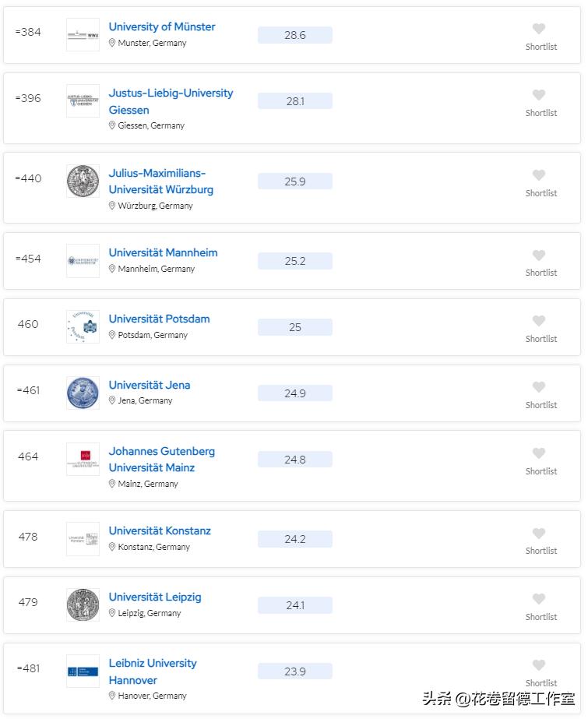The width and height of the screenshot is (588, 719).
Task: Click Universität Potsdam score 25 bar
Action: (x=295, y=327)
